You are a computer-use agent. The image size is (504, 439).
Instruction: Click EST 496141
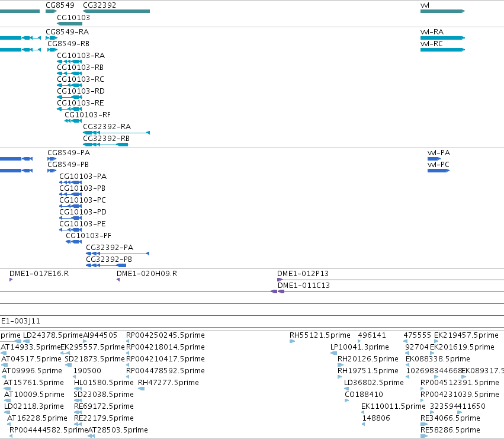point(372,335)
